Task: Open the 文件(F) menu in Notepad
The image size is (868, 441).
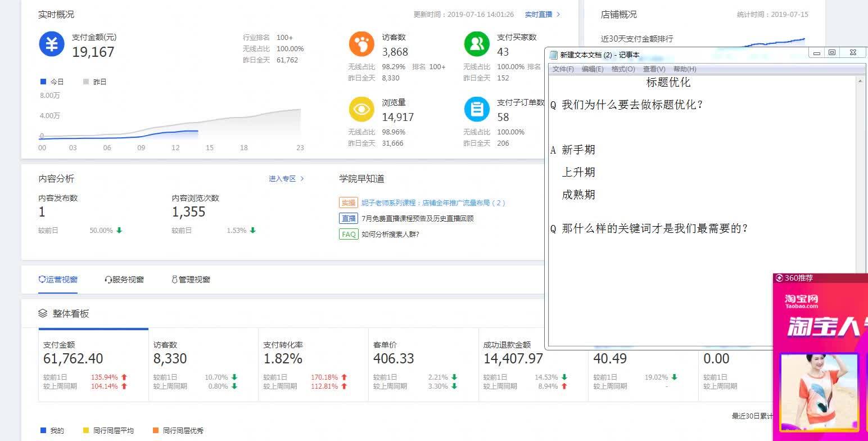Action: tap(563, 69)
